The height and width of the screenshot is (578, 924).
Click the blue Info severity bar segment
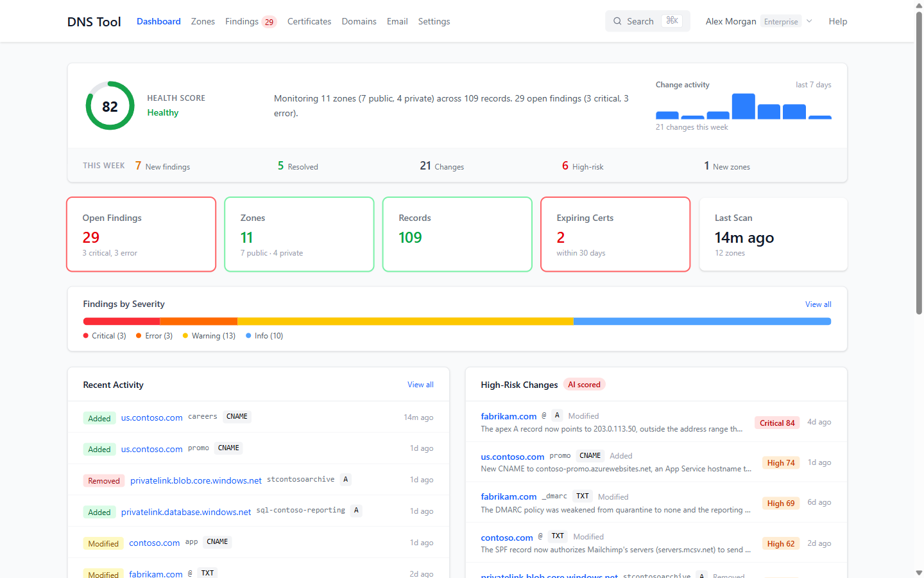(x=702, y=321)
